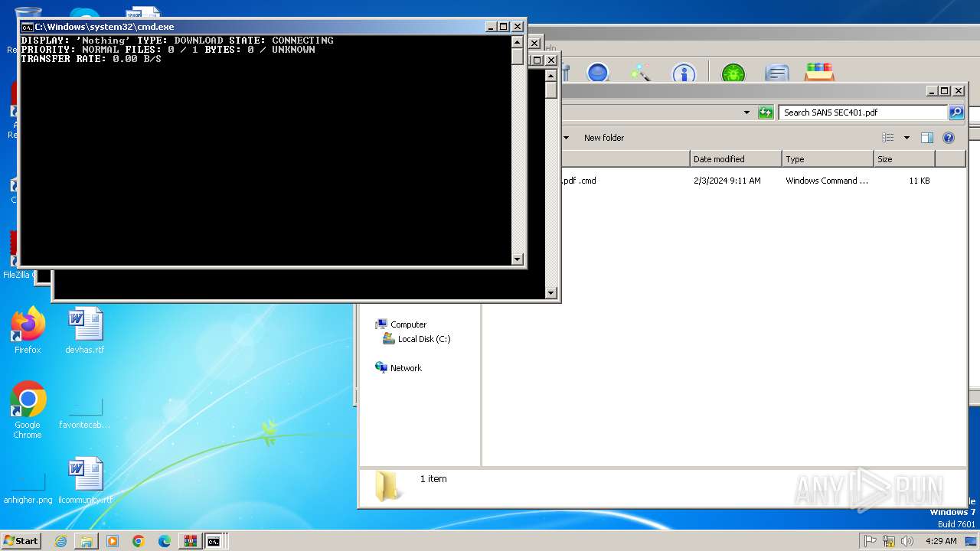Click search magnifier in Explorer window
The height and width of the screenshot is (551, 980).
click(956, 112)
